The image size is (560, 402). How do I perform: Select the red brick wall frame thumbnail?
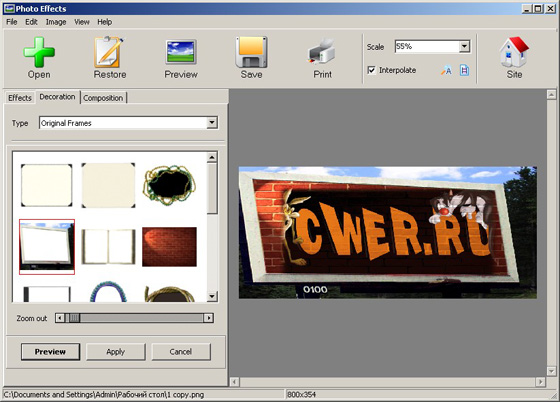pos(169,247)
